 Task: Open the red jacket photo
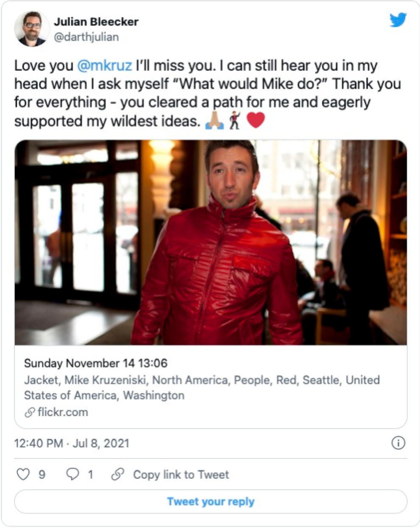(x=211, y=242)
